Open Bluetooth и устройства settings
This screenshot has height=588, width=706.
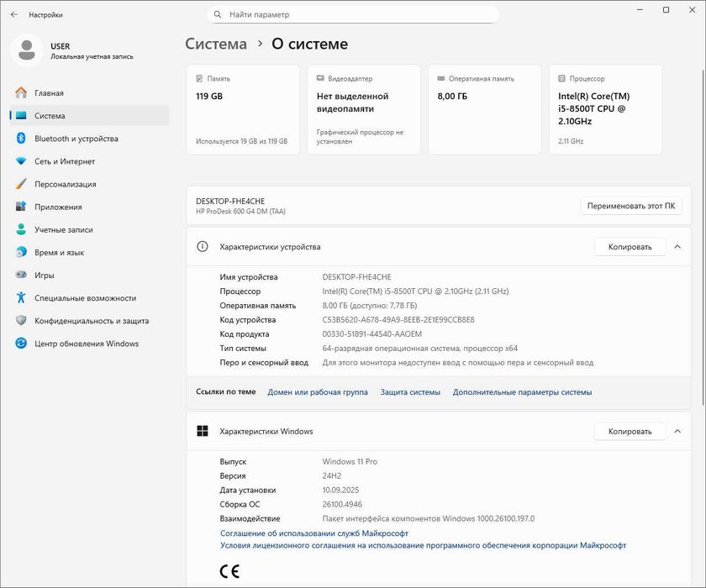point(89,139)
